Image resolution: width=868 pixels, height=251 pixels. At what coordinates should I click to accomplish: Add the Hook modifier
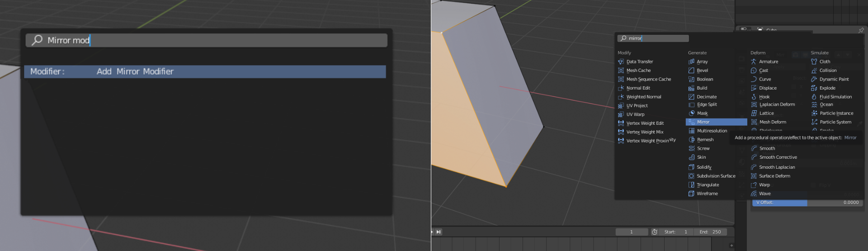(760, 97)
